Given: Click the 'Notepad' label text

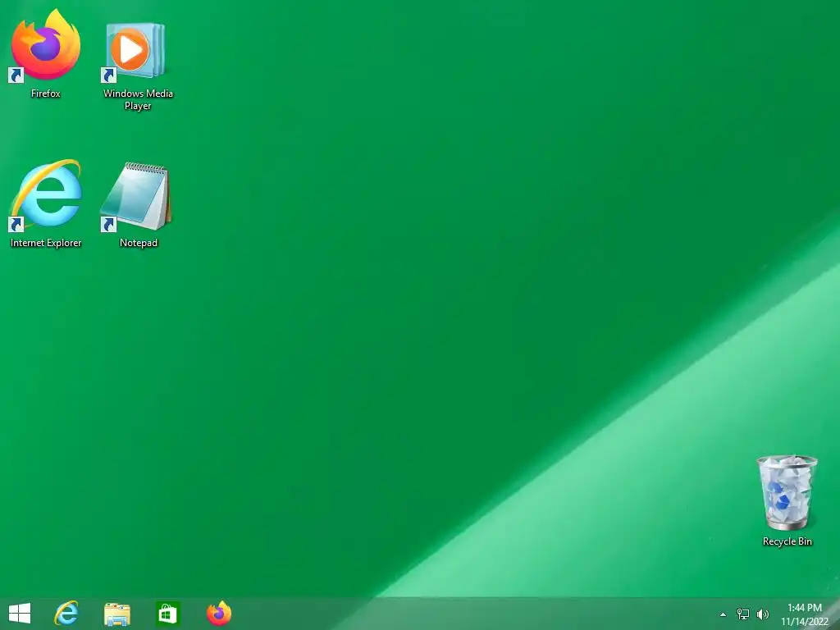Looking at the screenshot, I should click(x=138, y=243).
